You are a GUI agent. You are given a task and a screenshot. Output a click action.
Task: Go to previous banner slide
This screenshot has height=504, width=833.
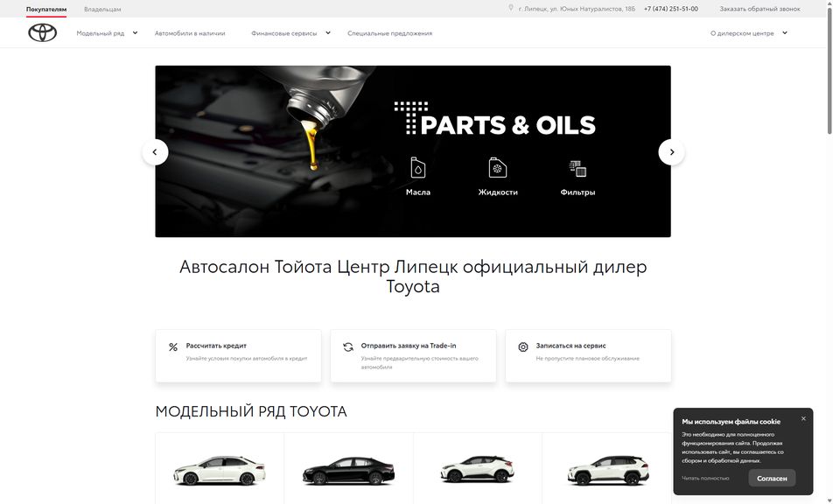pos(155,152)
